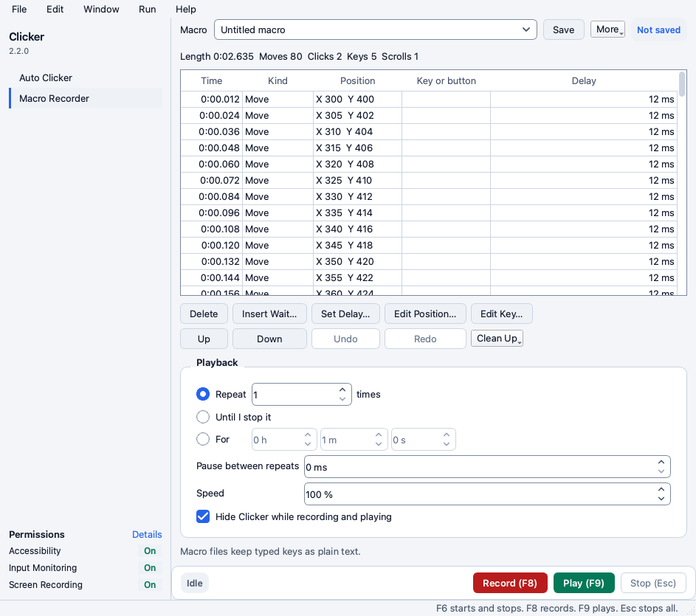Select the row at time 0:00.036
This screenshot has width=696, height=616.
[429, 132]
